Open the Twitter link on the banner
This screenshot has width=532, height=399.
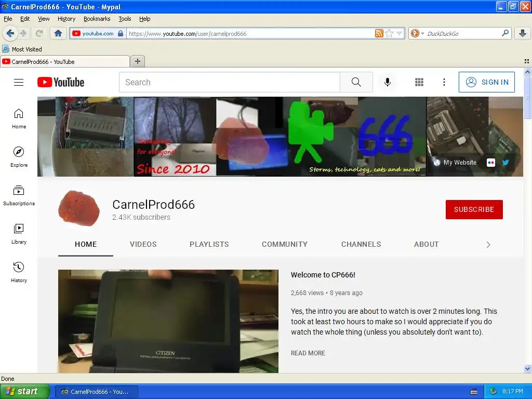click(x=506, y=163)
